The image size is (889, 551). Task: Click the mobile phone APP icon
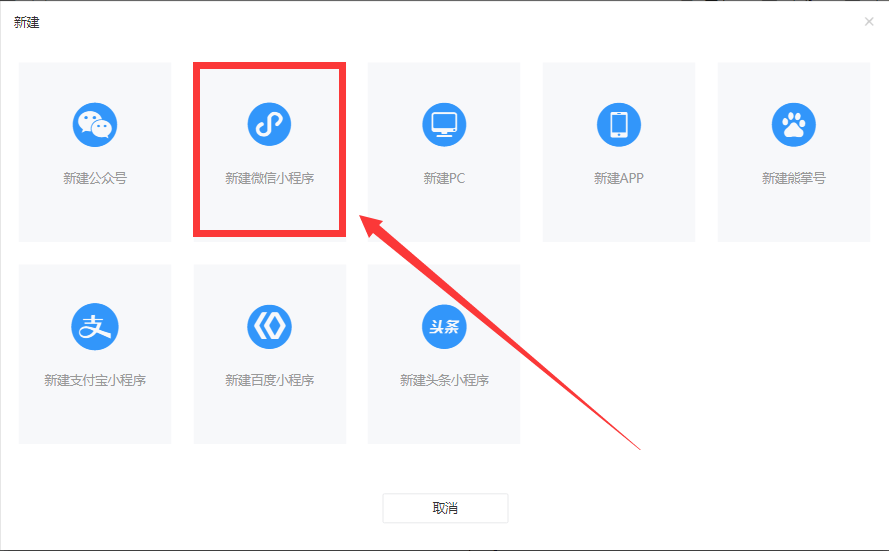(619, 124)
